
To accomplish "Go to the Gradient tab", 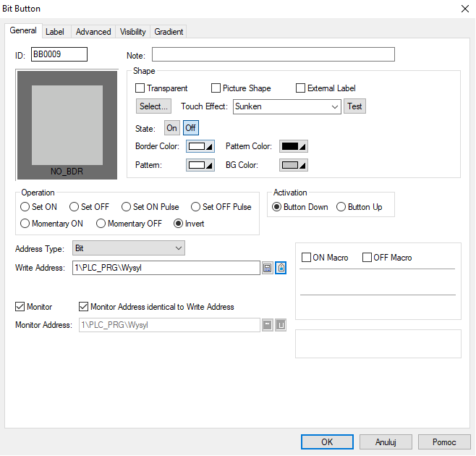I will click(x=169, y=32).
